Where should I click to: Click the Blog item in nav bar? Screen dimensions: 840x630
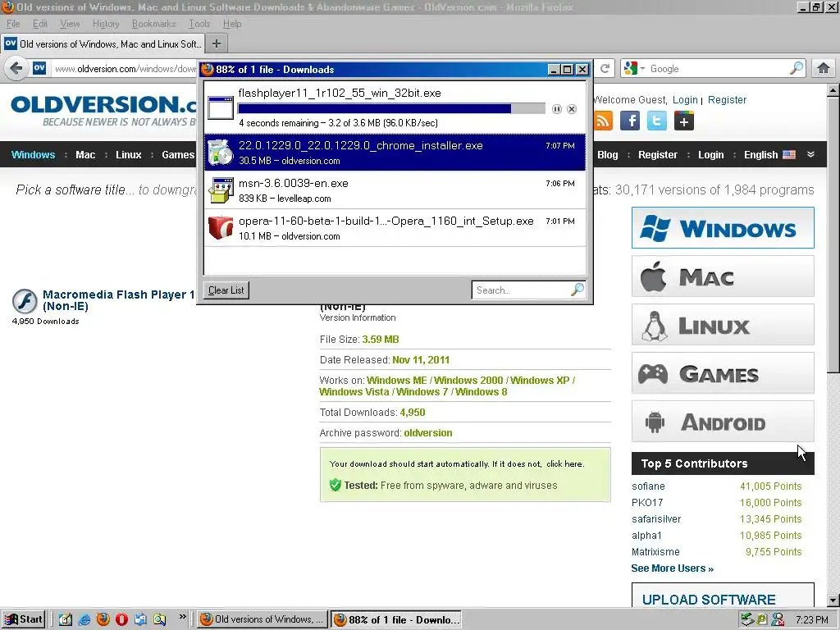[608, 155]
